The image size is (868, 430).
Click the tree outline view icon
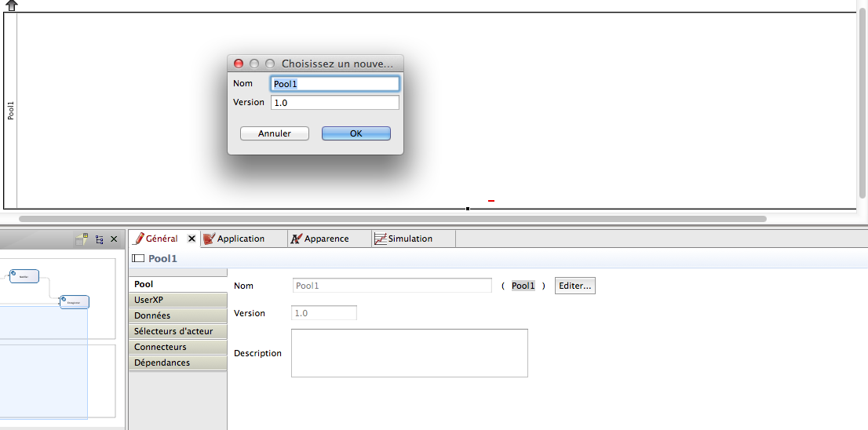tap(100, 239)
